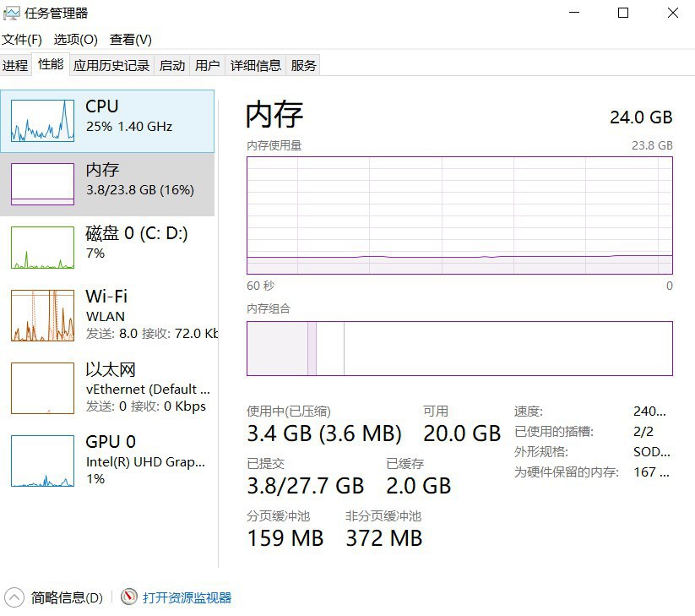
Task: Click the memory usage mini graph
Action: (42, 183)
